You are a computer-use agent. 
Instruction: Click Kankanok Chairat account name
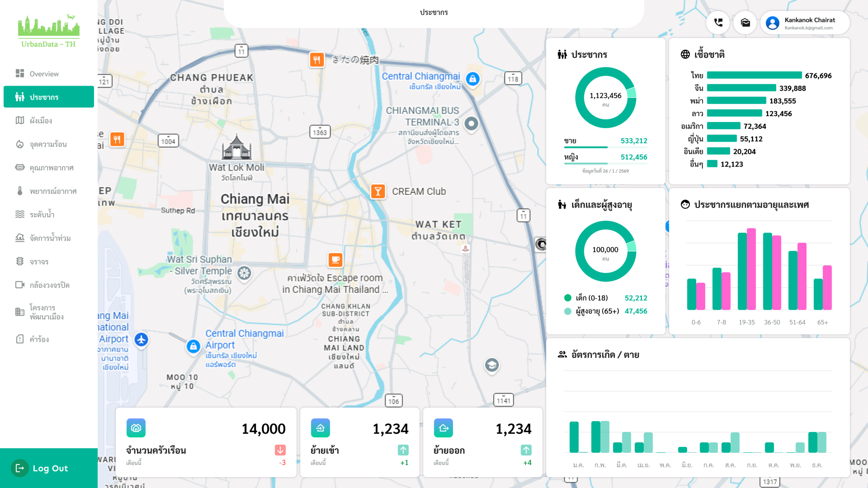point(810,20)
